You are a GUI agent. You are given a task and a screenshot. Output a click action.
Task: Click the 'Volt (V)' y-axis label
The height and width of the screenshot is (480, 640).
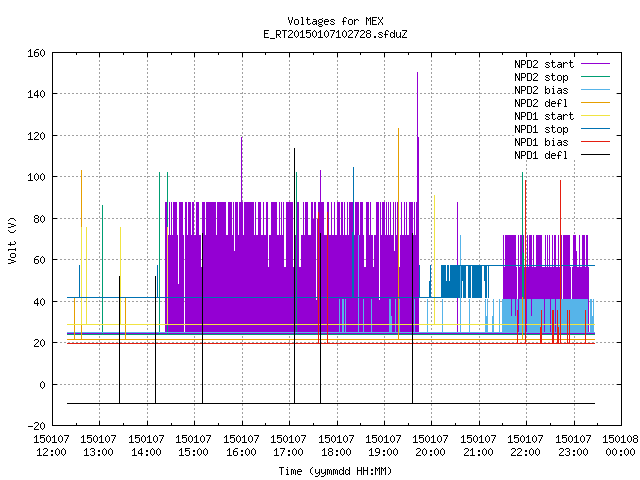click(12, 240)
